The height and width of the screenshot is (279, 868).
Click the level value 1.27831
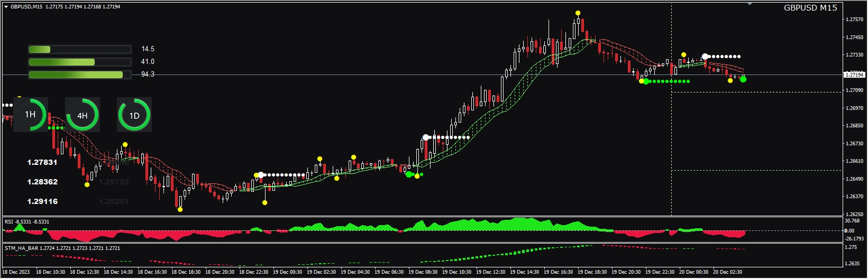coord(42,162)
